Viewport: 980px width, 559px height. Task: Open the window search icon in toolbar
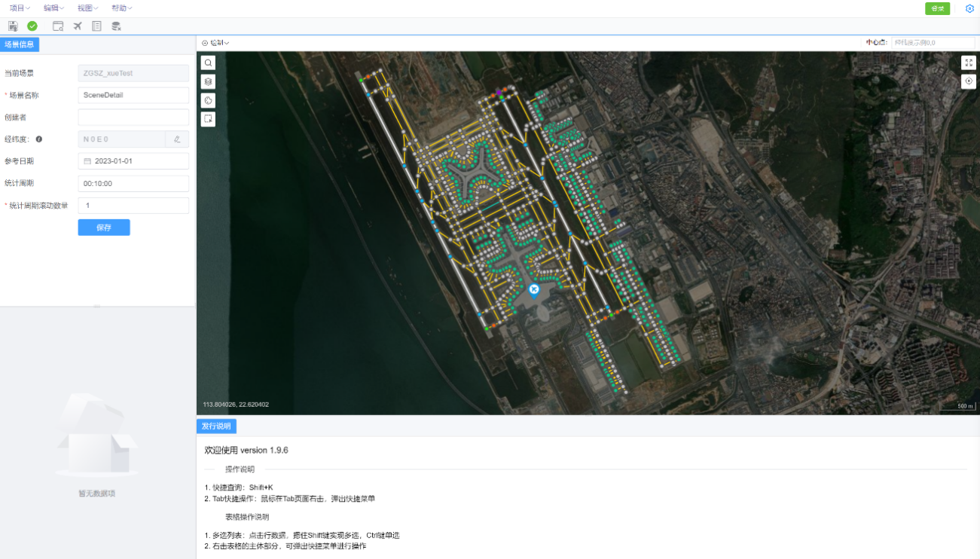point(58,26)
